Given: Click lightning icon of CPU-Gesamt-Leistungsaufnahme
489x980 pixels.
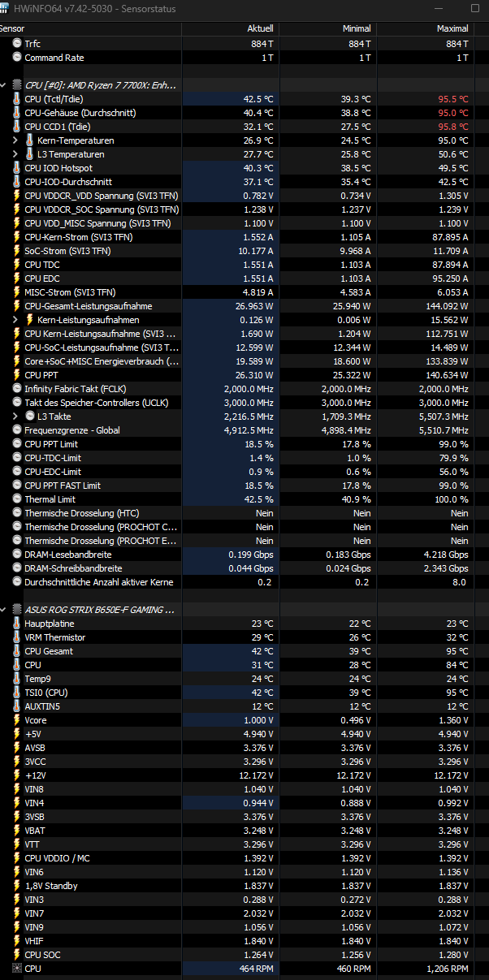Looking at the screenshot, I should coord(17,306).
